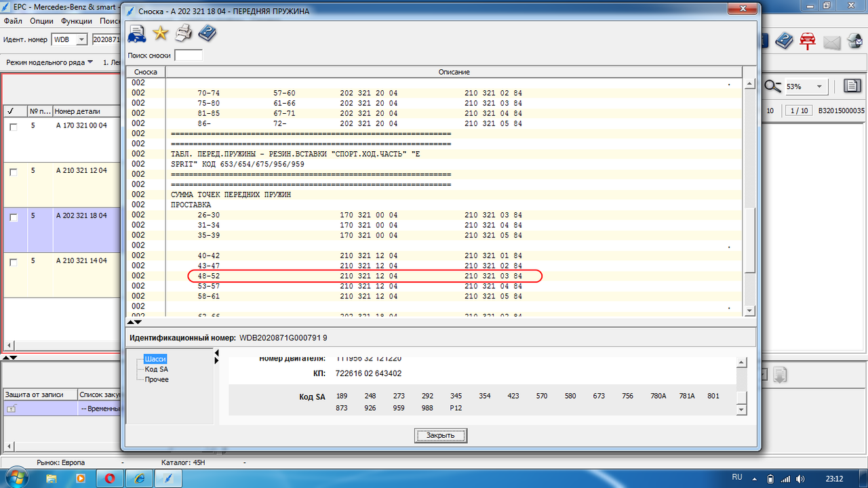
Task: Click the write protection lock icon
Action: [12, 409]
